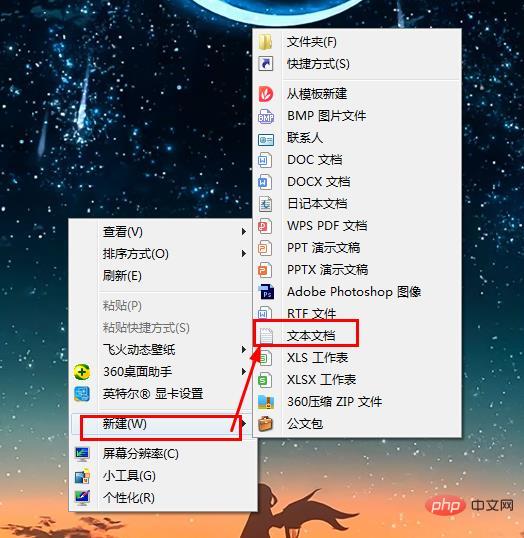The width and height of the screenshot is (524, 538).
Task: Click the shortcut arrow icon beside 快捷方式(S)
Action: pyautogui.click(x=265, y=64)
